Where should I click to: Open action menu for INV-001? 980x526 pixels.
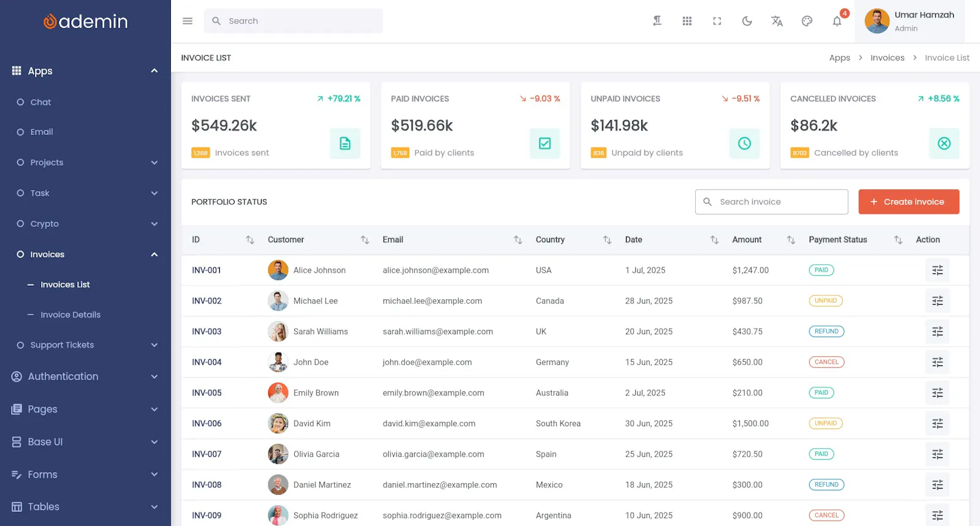[x=937, y=270]
